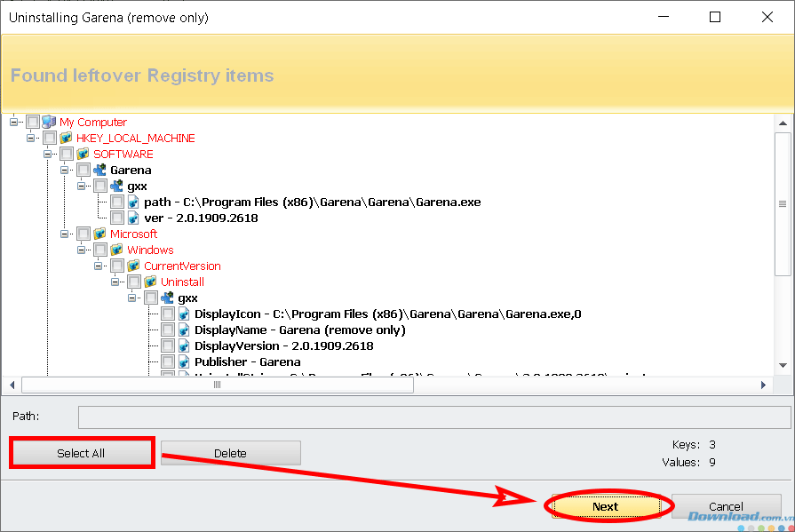Click the horizontal scrollbar thumb
The image size is (795, 532).
pyautogui.click(x=218, y=385)
